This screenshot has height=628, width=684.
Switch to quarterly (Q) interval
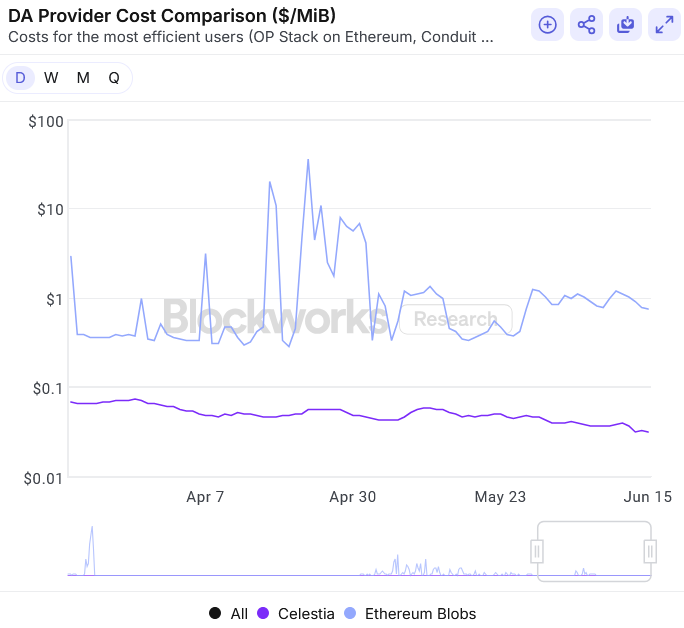[x=114, y=78]
